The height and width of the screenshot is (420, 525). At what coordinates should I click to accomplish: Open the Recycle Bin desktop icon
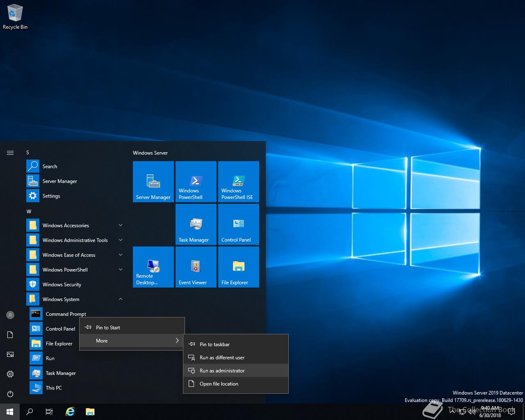click(x=15, y=16)
